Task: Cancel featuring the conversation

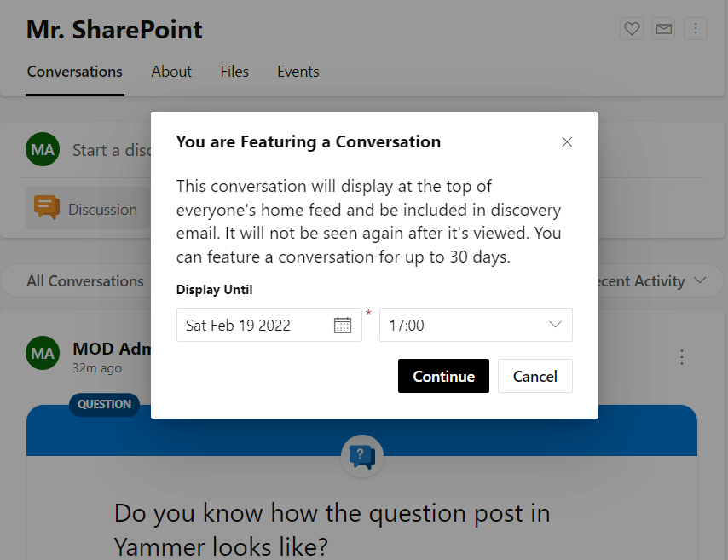Action: pyautogui.click(x=534, y=376)
